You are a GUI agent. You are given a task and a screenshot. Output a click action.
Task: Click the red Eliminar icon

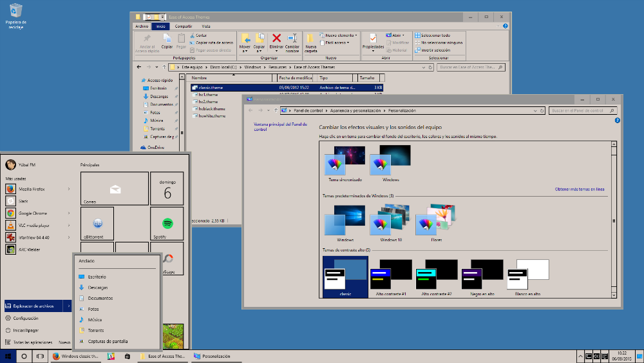coord(276,41)
